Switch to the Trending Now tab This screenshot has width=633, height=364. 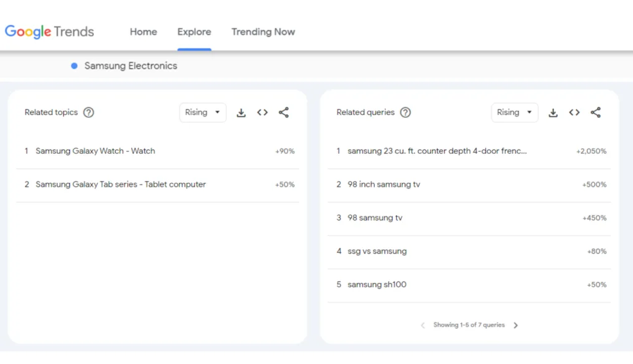point(263,32)
